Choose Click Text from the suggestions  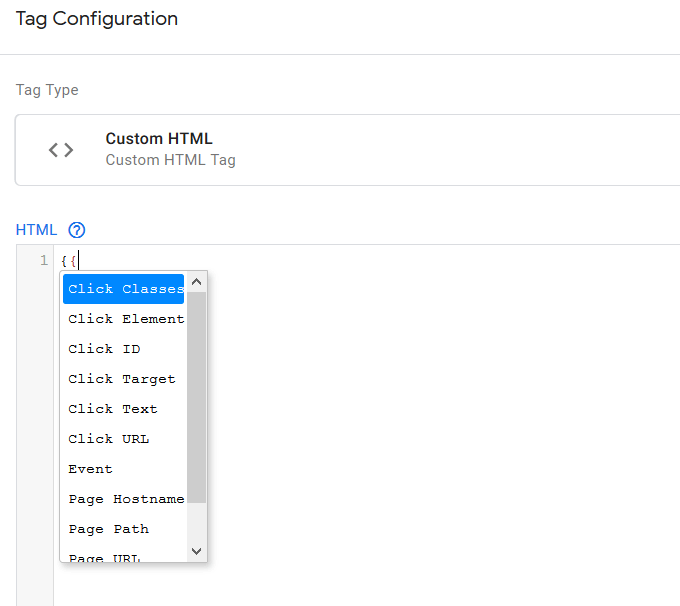tap(113, 409)
